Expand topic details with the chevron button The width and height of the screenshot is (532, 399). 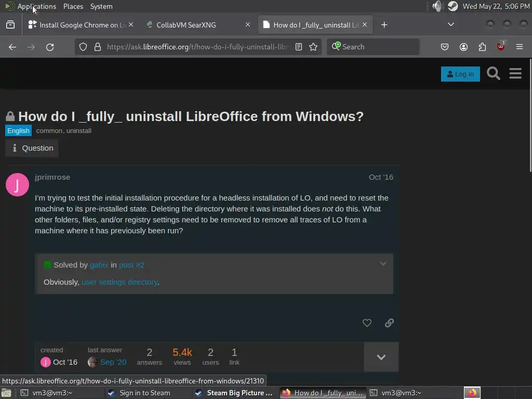tap(381, 357)
